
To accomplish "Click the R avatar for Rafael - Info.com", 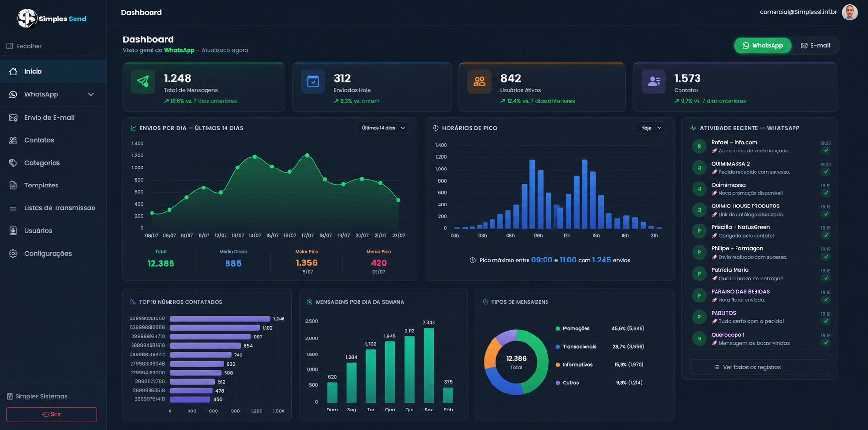I will coord(699,146).
